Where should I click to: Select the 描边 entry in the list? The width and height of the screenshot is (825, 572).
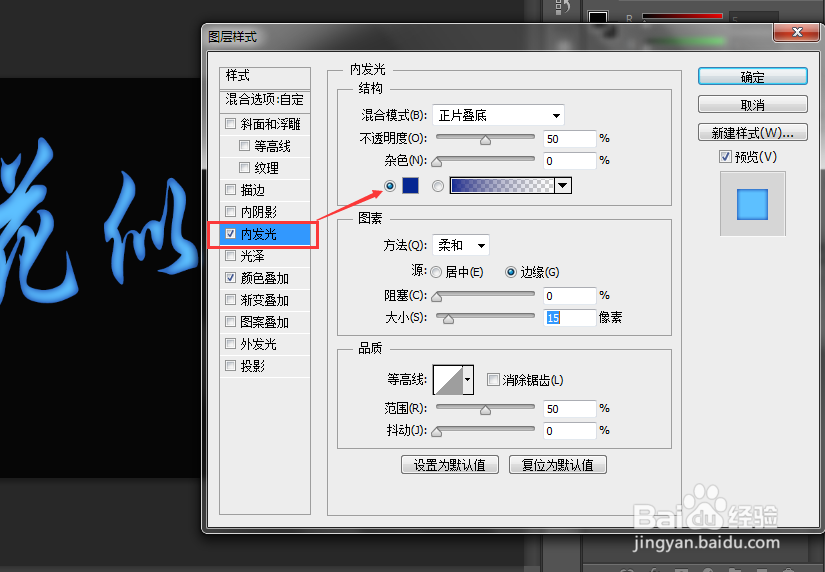click(x=265, y=190)
